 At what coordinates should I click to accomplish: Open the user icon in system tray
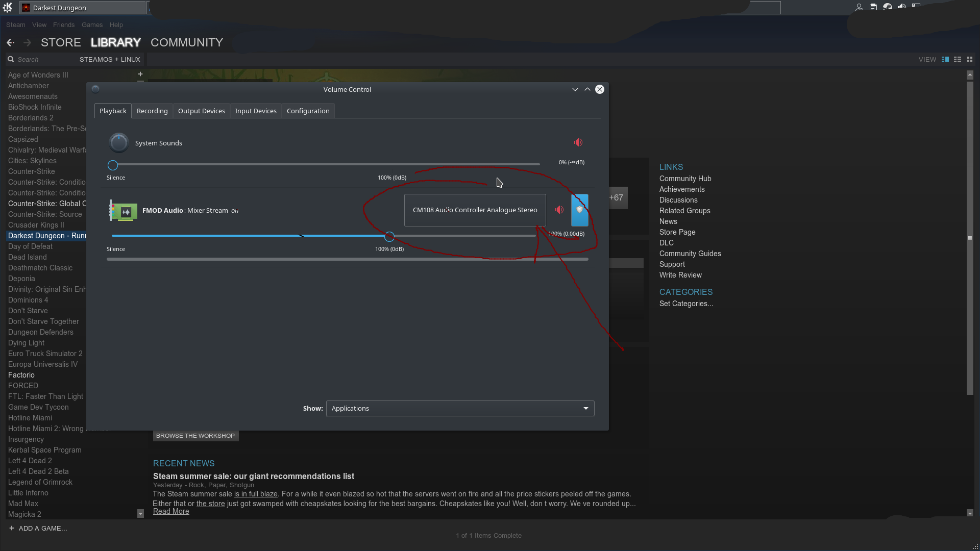(860, 7)
